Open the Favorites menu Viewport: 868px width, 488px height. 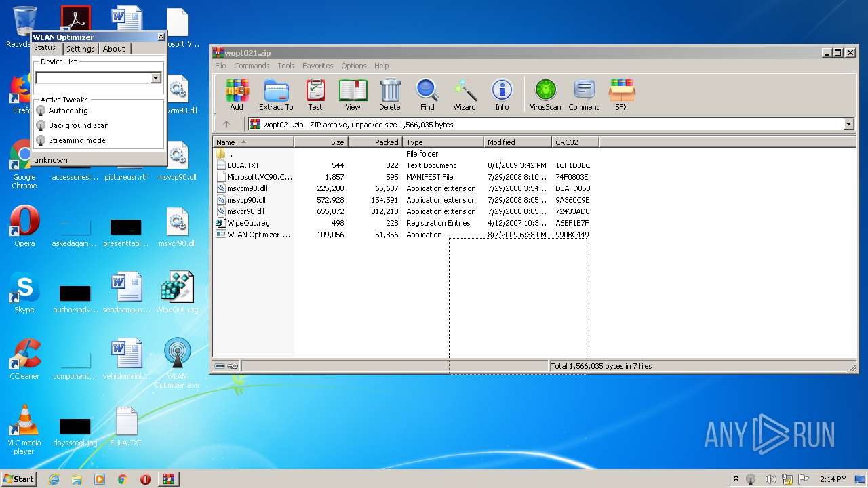click(x=318, y=66)
